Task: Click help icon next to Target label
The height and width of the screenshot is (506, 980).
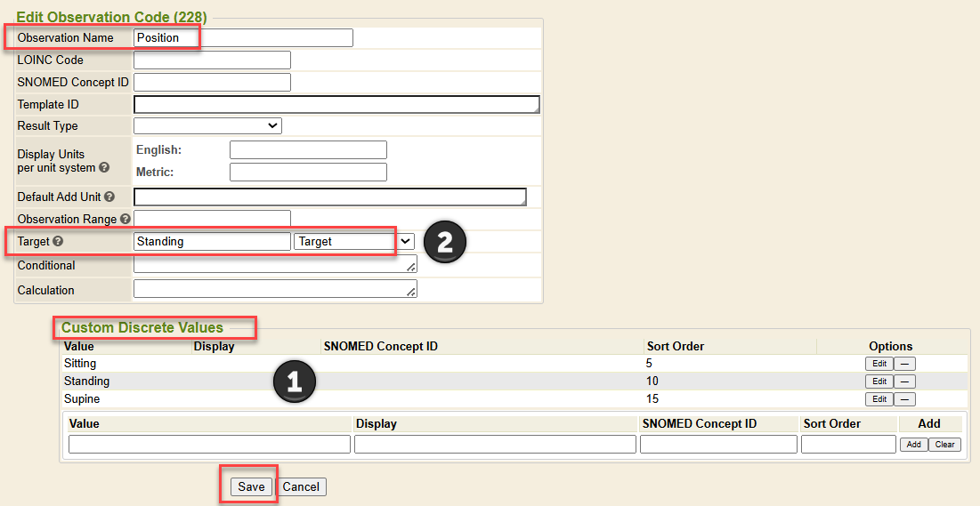Action: (58, 241)
